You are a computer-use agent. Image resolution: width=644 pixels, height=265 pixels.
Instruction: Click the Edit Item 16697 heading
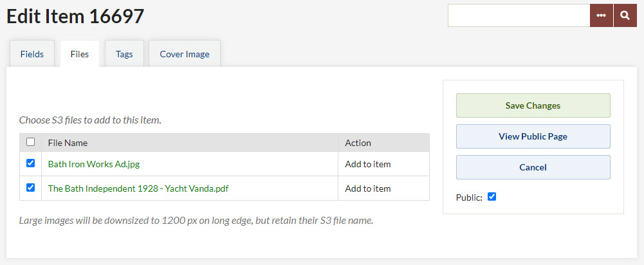point(75,16)
